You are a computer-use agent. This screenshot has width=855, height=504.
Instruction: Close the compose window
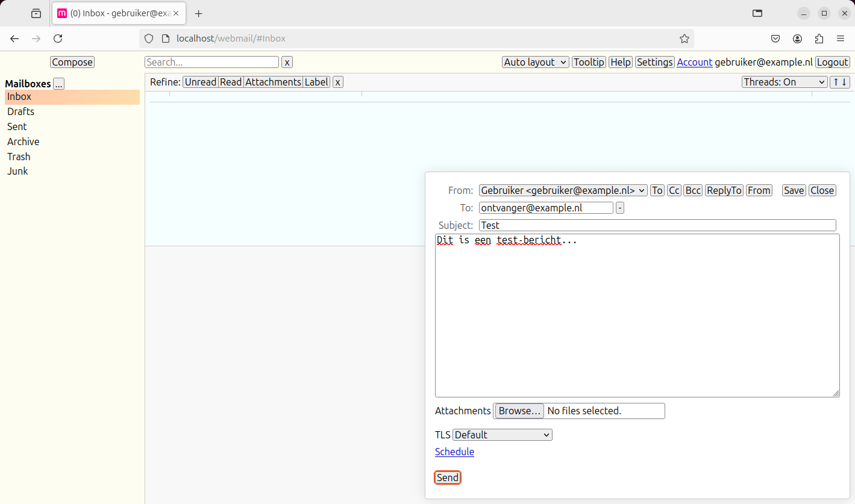click(x=822, y=190)
